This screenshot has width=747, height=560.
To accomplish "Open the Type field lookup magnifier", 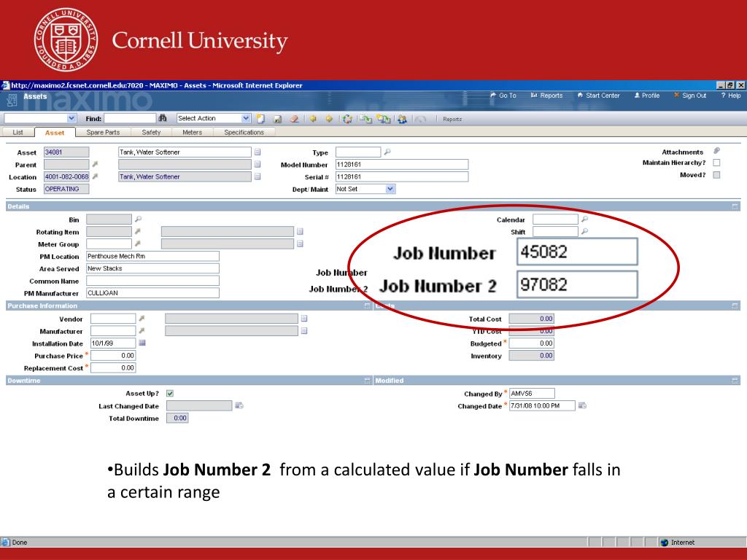I will (x=387, y=152).
